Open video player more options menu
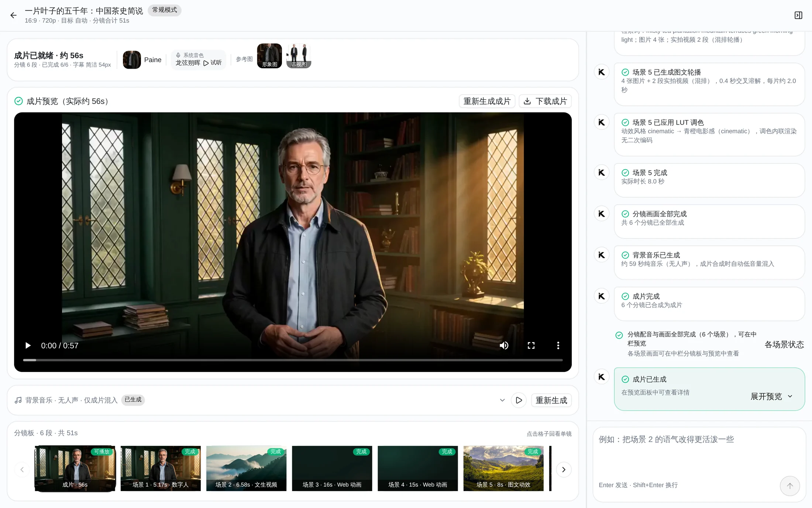 click(x=558, y=345)
